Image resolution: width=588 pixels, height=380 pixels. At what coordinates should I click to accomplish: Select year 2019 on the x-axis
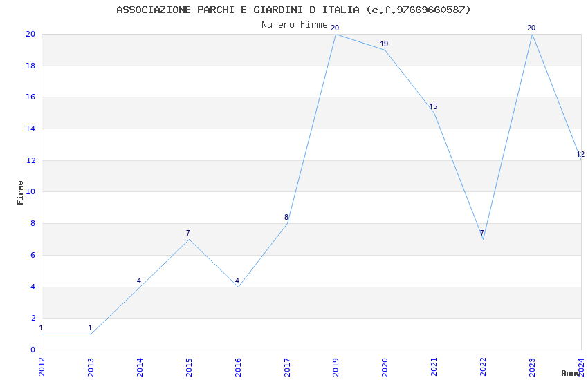point(336,367)
